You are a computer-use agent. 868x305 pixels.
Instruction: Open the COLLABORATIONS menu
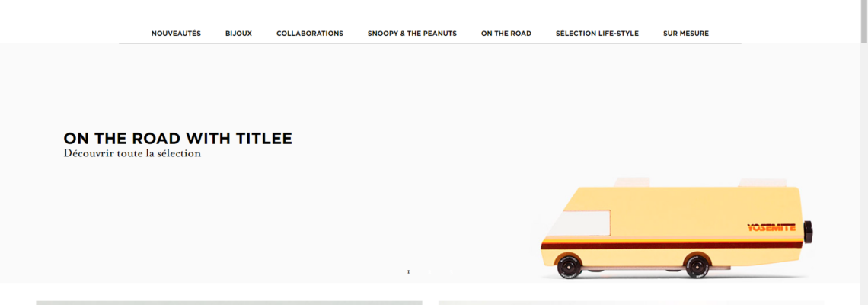309,34
